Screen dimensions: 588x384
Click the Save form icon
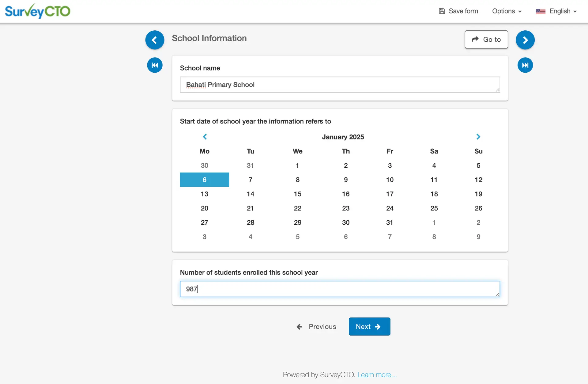[x=442, y=11]
